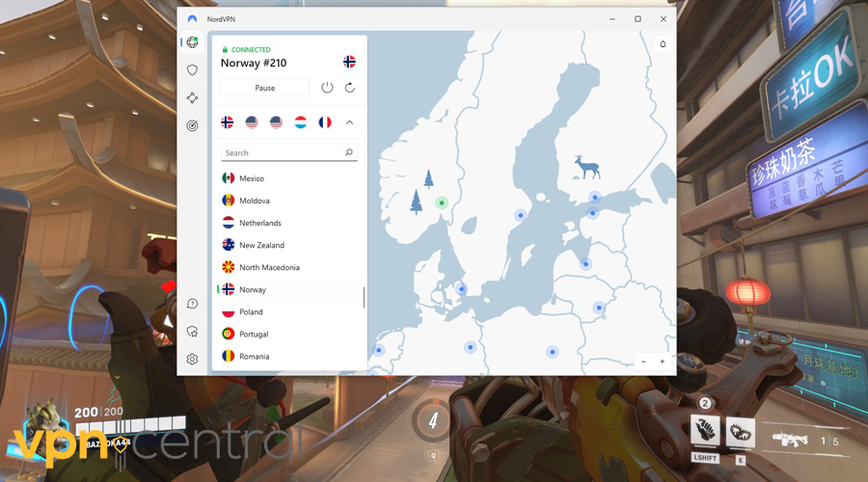Open the Settings gear icon
Viewport: 868px width, 482px height.
(x=192, y=360)
